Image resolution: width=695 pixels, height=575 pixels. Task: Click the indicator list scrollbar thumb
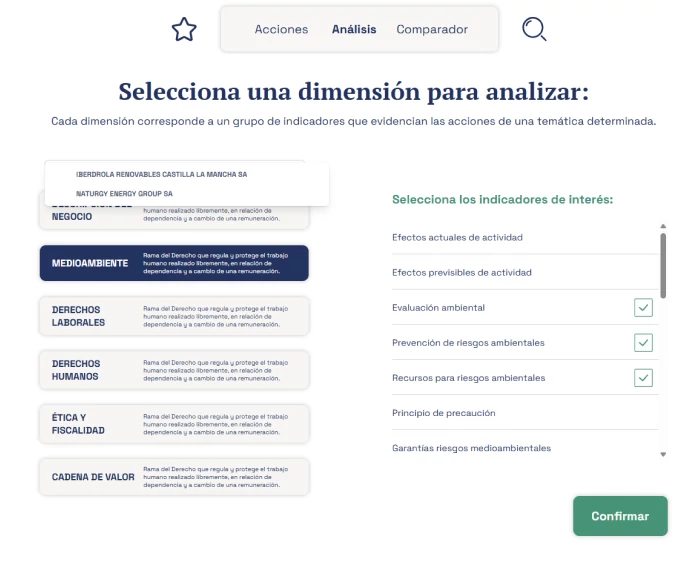pos(662,264)
